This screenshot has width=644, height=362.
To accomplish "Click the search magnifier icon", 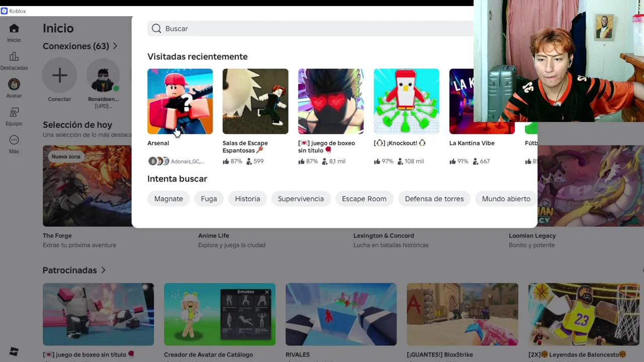I will (156, 29).
